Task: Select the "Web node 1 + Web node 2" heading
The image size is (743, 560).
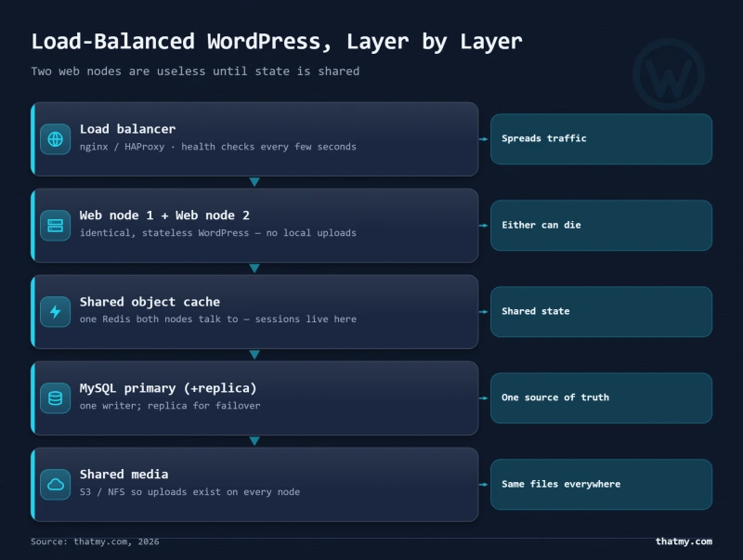Action: pos(164,215)
